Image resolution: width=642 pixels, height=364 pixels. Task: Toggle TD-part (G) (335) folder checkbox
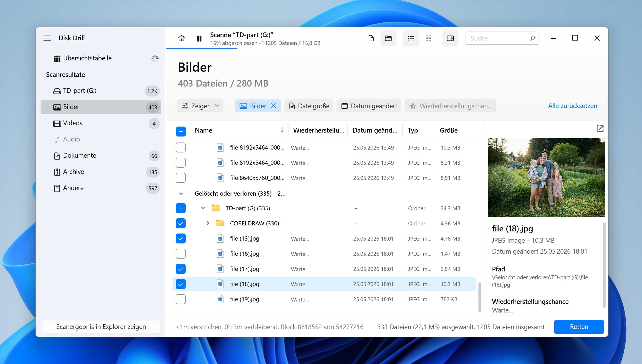(181, 208)
